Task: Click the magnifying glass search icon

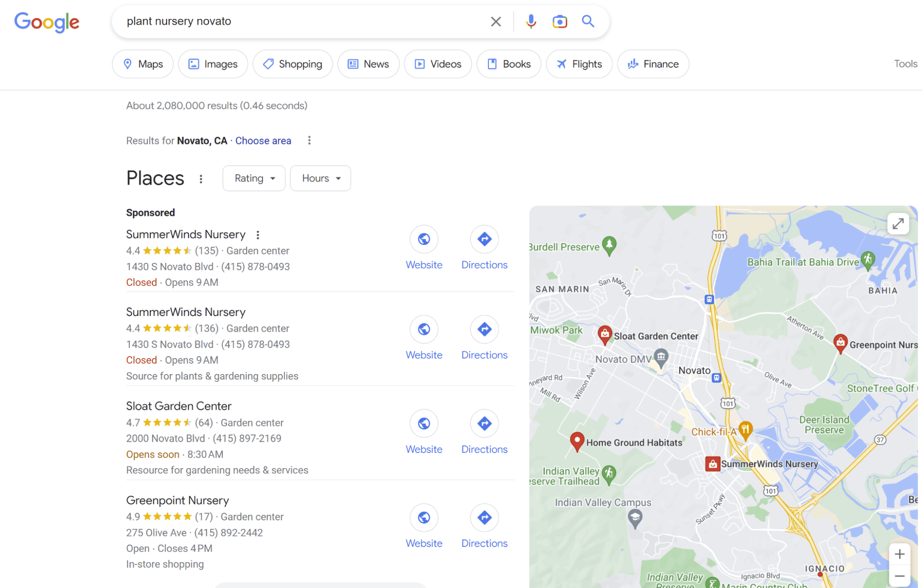Action: click(588, 21)
